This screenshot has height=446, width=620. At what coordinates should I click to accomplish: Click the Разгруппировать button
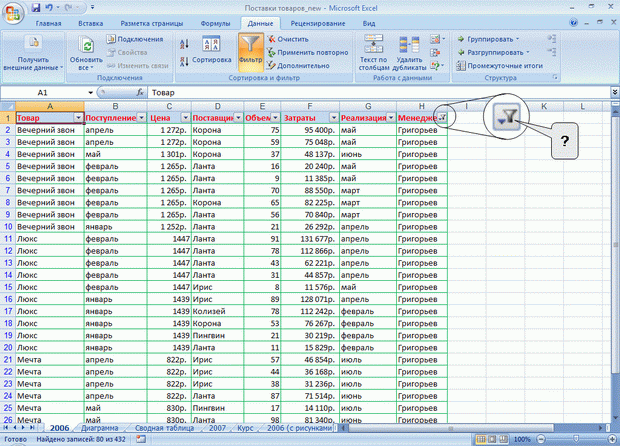[494, 52]
